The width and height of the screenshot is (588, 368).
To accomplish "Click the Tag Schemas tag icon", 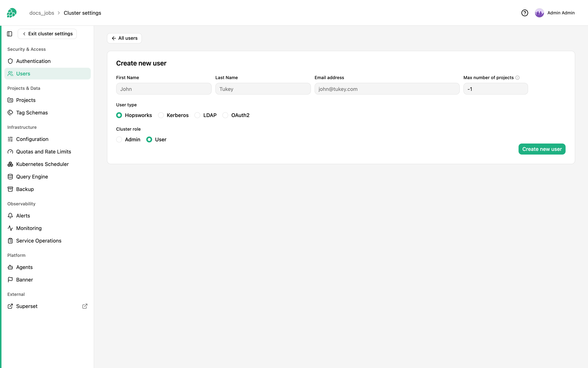I will coord(10,112).
